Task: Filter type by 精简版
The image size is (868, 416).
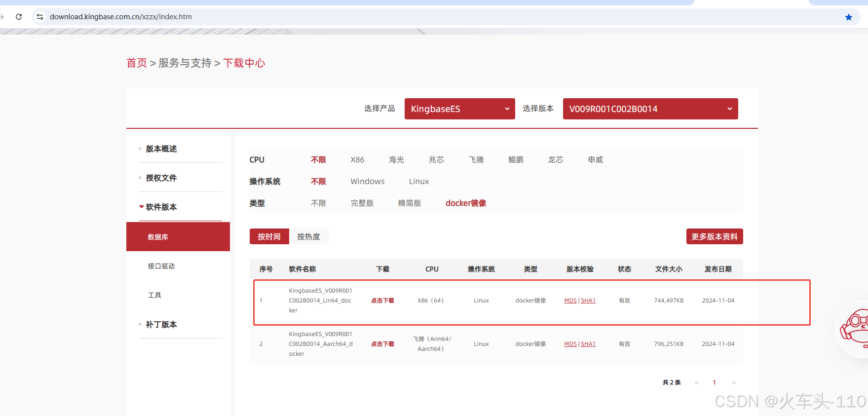Action: 410,203
